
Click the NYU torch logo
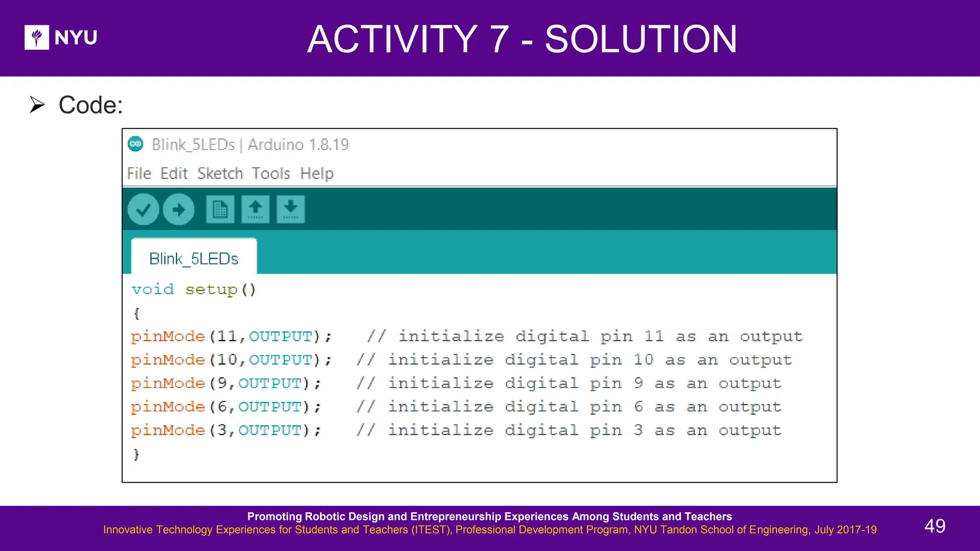tap(37, 37)
